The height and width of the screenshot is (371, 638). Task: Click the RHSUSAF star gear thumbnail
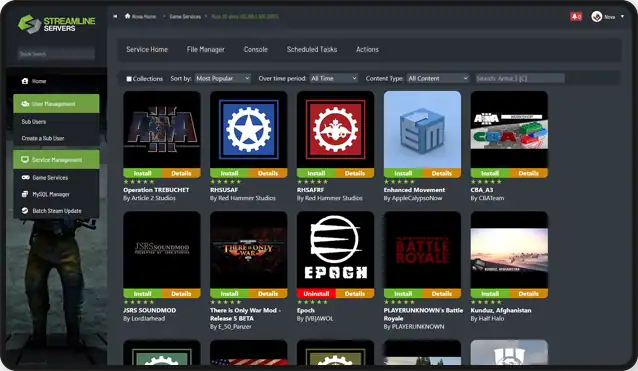point(249,130)
